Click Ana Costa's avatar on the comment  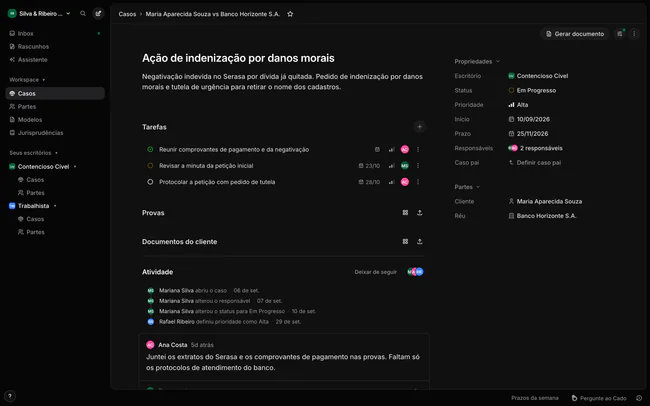tap(150, 345)
